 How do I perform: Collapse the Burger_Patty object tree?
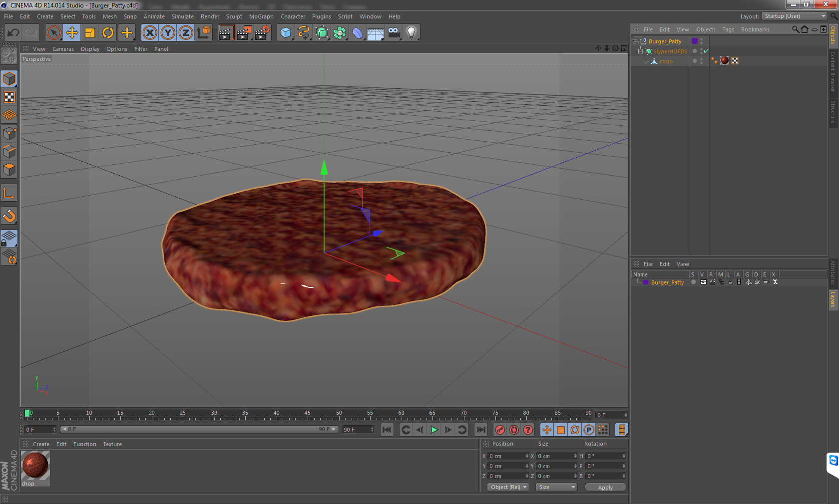point(635,41)
